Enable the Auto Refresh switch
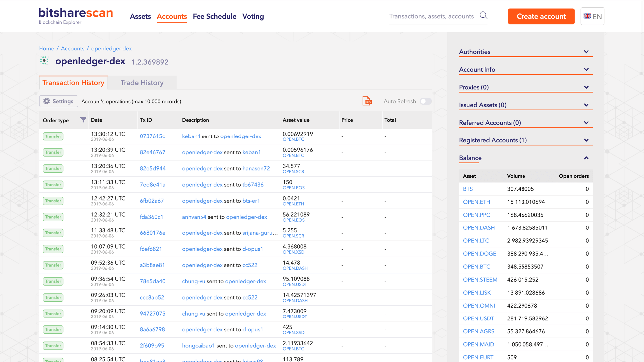Image resolution: width=644 pixels, height=362 pixels. click(x=425, y=101)
